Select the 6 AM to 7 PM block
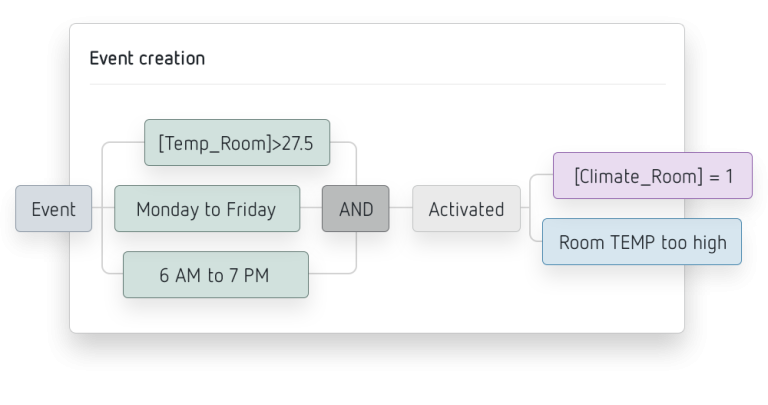Screen dimensions: 768x405 coord(216,275)
